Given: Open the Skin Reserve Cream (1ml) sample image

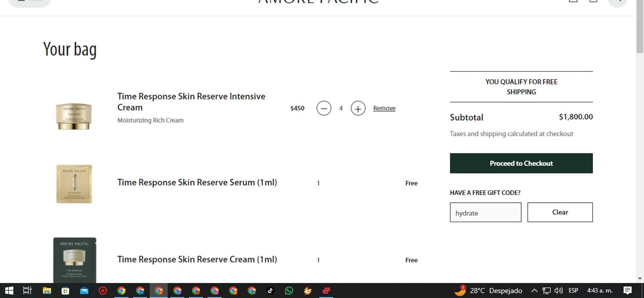Looking at the screenshot, I should pos(75,260).
